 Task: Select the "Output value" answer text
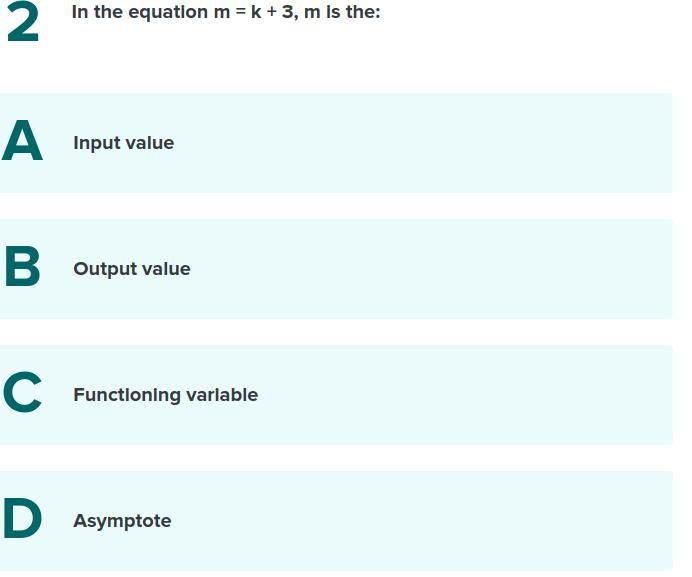[132, 269]
